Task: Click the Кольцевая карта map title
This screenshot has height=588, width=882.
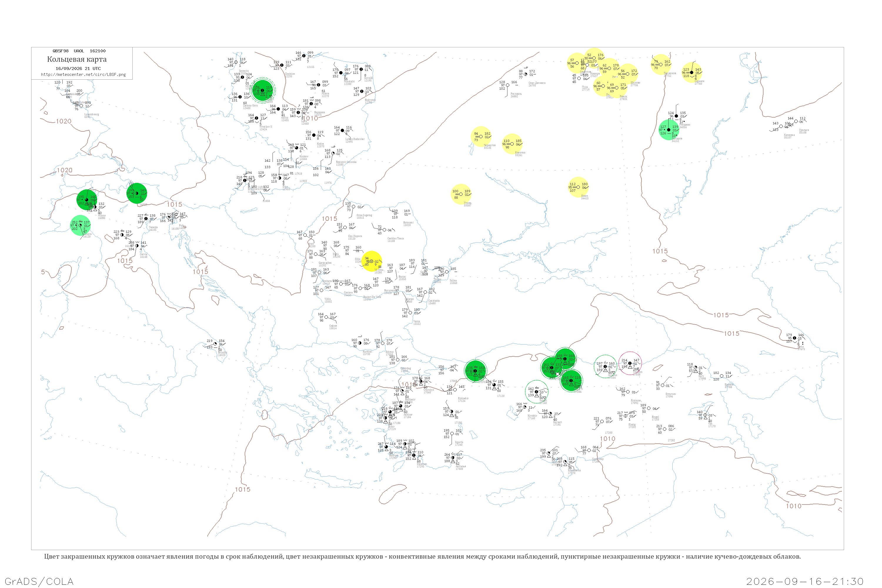Action: [x=77, y=59]
